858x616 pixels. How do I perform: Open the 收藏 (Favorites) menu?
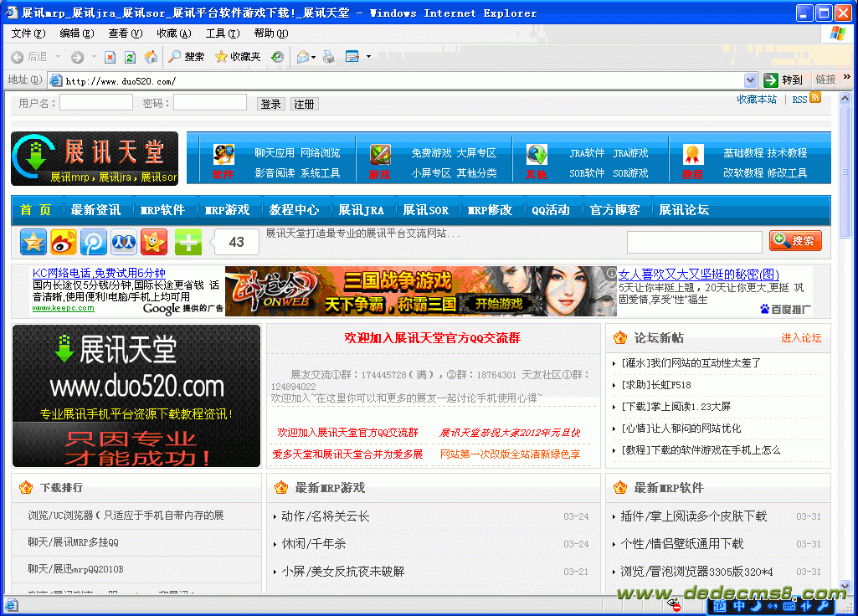click(173, 33)
